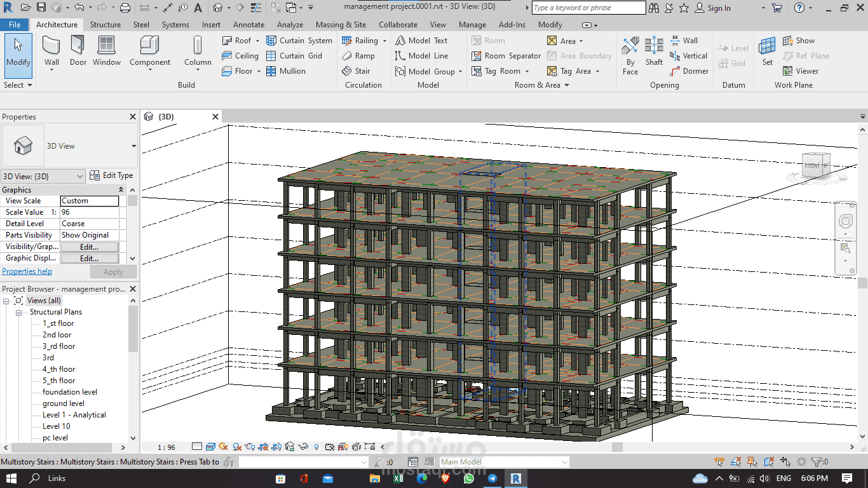
Task: Choose the Mullion tool
Action: (x=286, y=71)
